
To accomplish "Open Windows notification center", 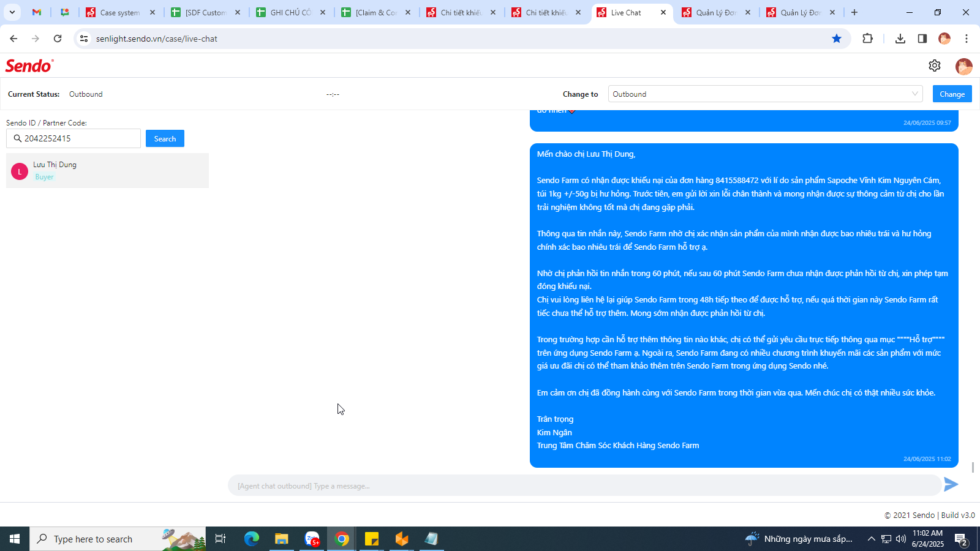I will coord(961,539).
